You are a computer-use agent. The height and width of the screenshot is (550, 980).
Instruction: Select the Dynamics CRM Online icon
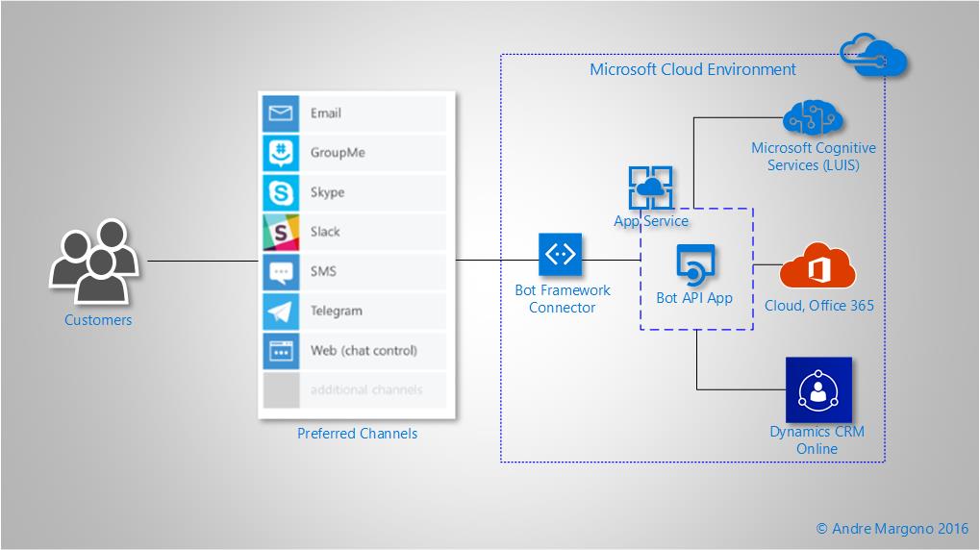[x=818, y=389]
